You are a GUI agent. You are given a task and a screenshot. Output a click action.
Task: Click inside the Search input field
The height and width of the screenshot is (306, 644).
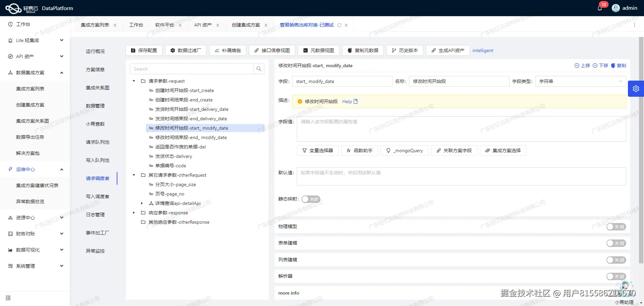192,69
